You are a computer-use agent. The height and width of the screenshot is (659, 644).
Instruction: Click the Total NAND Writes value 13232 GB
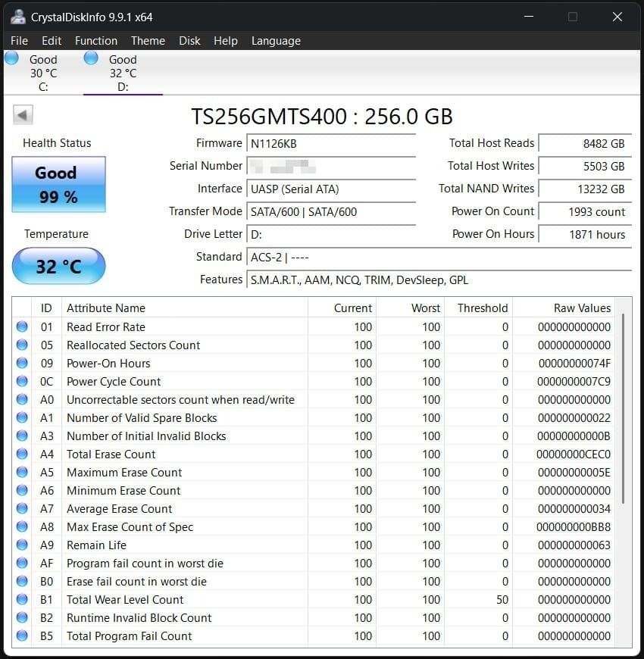click(x=585, y=189)
